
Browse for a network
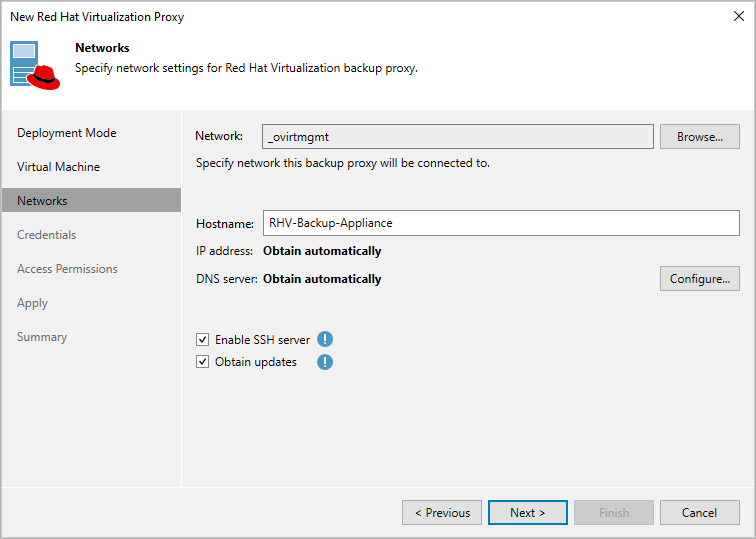pyautogui.click(x=700, y=137)
